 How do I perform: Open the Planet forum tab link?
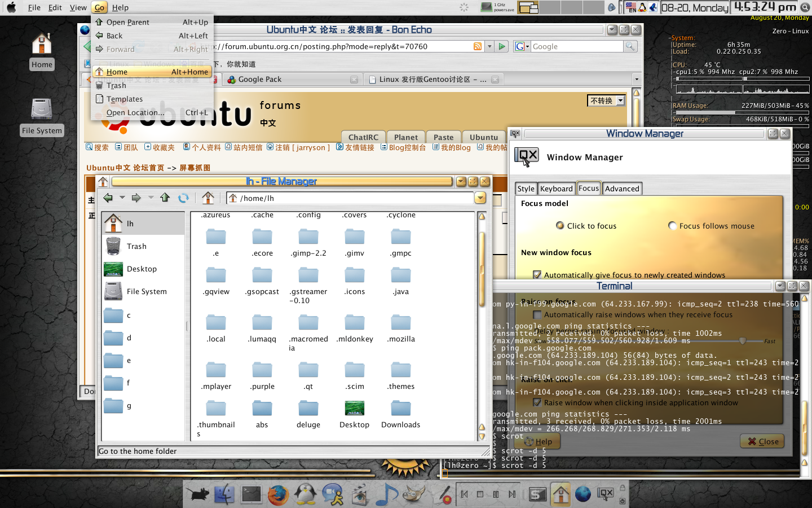pyautogui.click(x=406, y=137)
